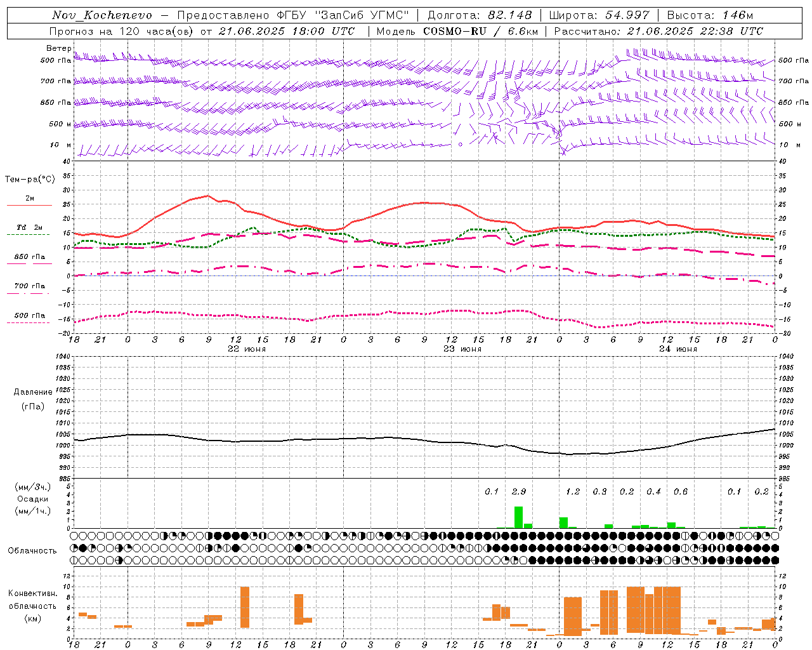Click the '0.3' precipitation amount
Viewport: 812px width, 650px height.
pos(599,491)
